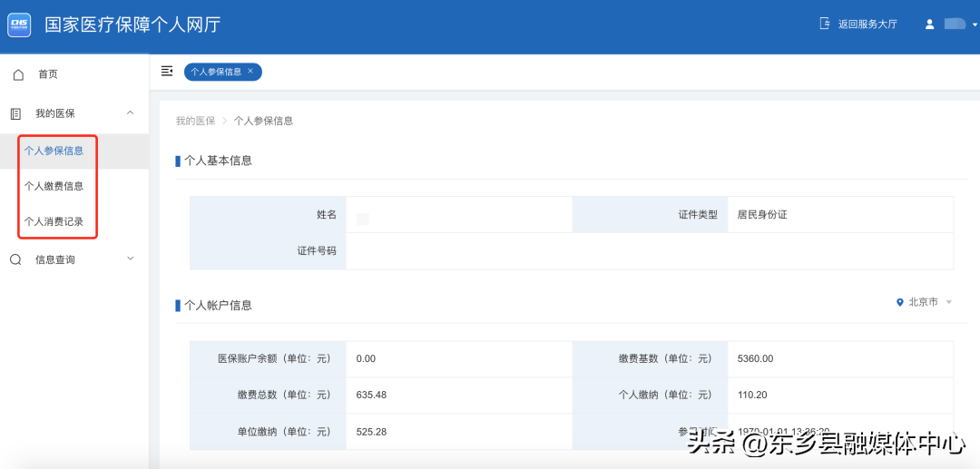
Task: Collapse the 我的医保 menu chevron
Action: point(130,112)
